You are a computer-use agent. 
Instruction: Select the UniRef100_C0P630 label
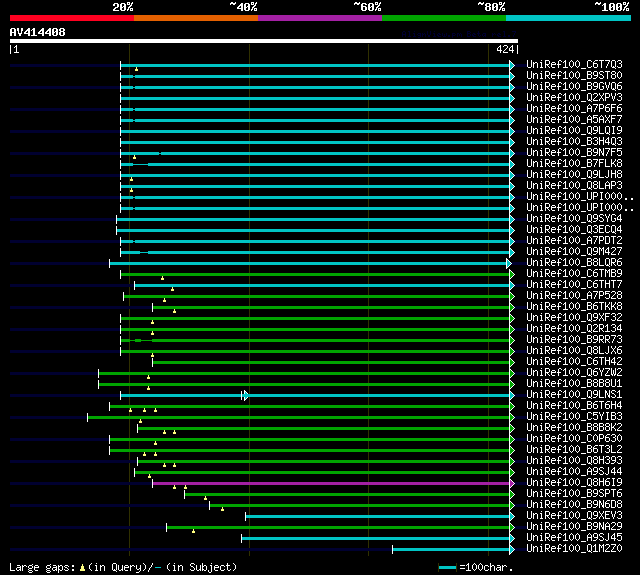[574, 439]
